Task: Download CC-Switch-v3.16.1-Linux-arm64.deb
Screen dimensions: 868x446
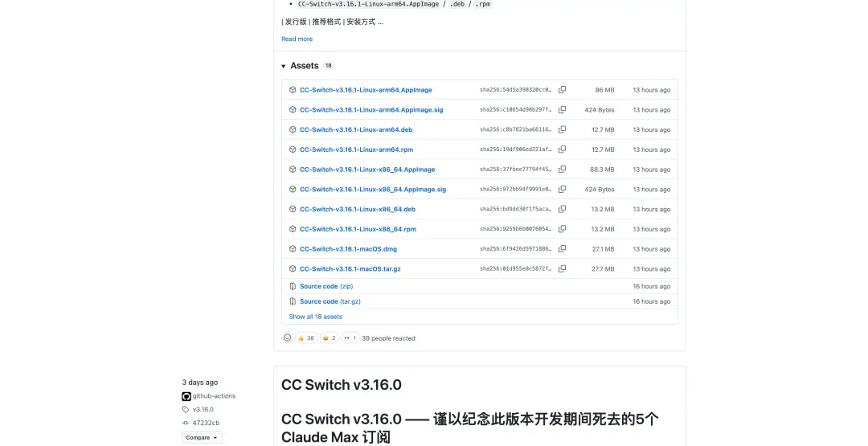Action: coord(356,129)
